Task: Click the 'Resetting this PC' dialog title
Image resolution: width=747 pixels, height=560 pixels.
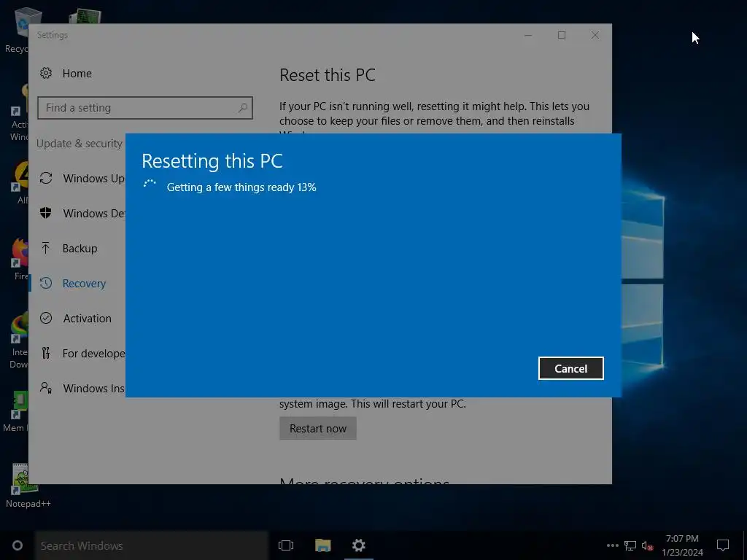Action: click(x=212, y=161)
